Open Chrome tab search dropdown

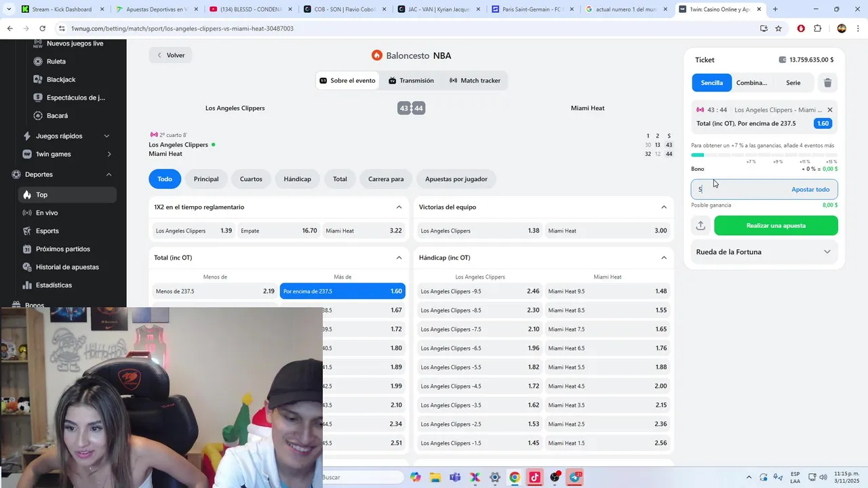pos(9,9)
